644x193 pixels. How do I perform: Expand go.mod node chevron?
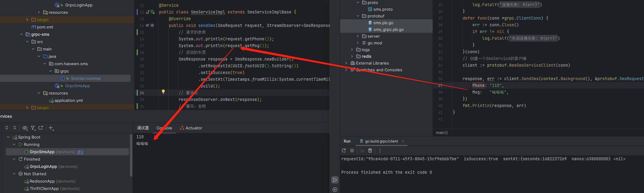coord(358,43)
